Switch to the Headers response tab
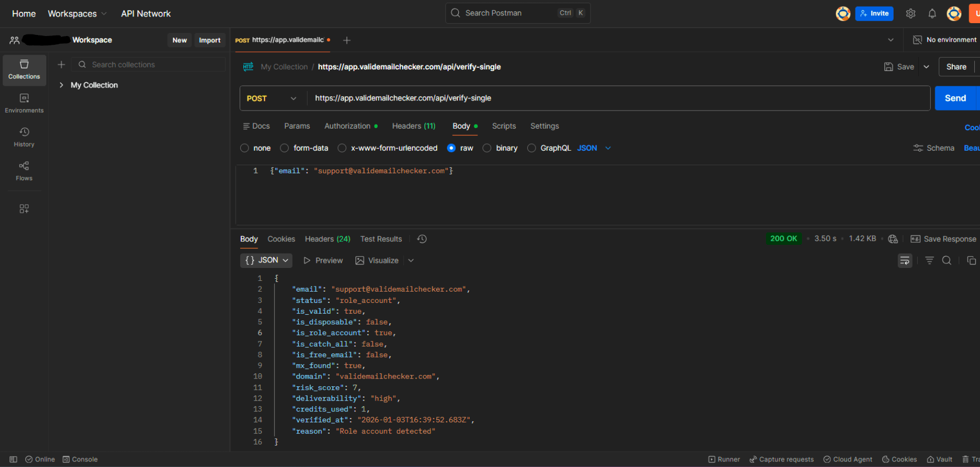 pos(327,239)
